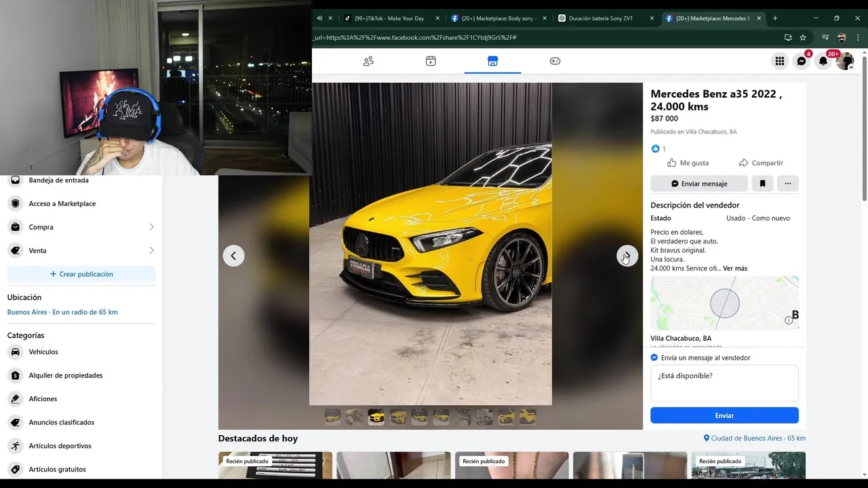Switch to Marketplace Body sony tab
The height and width of the screenshot is (488, 868).
point(498,18)
